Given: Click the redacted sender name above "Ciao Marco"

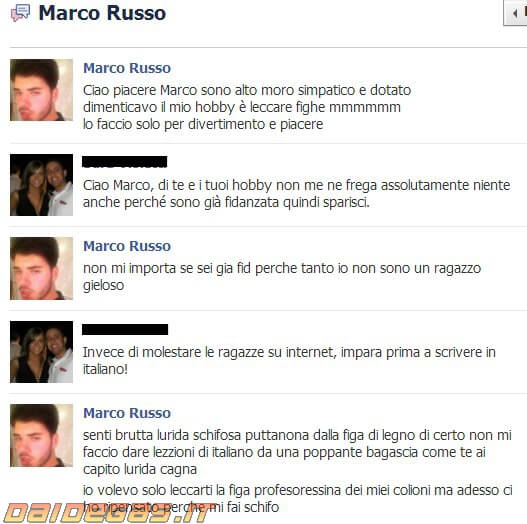Looking at the screenshot, I should (x=125, y=162).
